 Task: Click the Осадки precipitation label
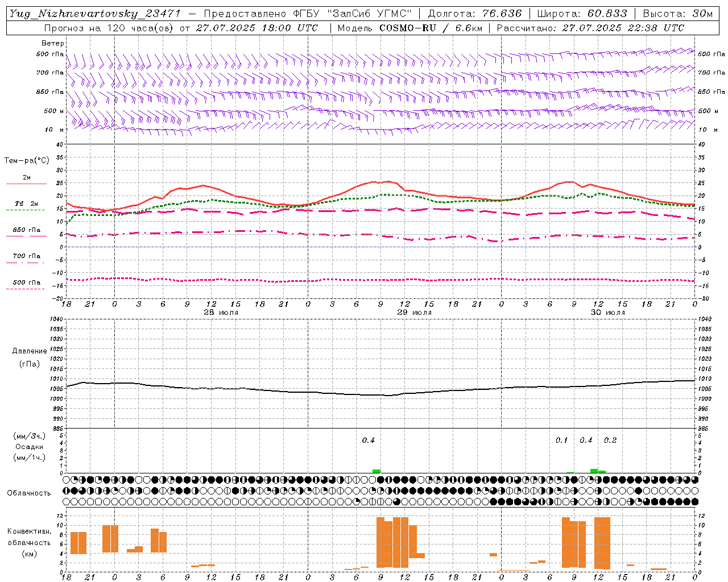pyautogui.click(x=30, y=447)
